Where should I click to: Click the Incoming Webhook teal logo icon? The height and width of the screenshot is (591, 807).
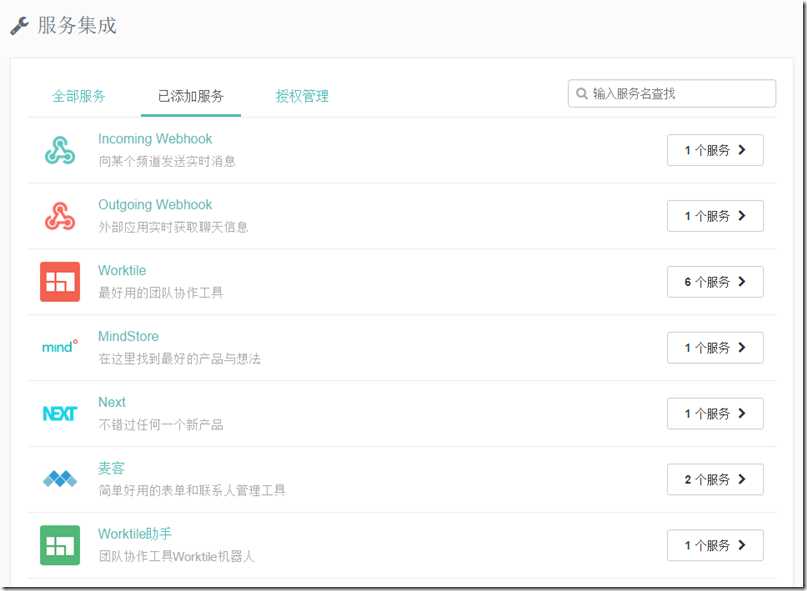(60, 150)
